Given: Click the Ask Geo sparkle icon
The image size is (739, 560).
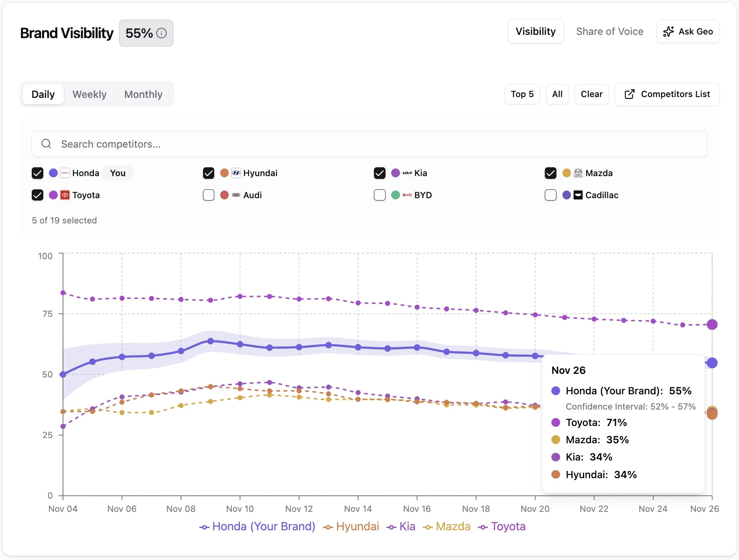Looking at the screenshot, I should (x=668, y=32).
